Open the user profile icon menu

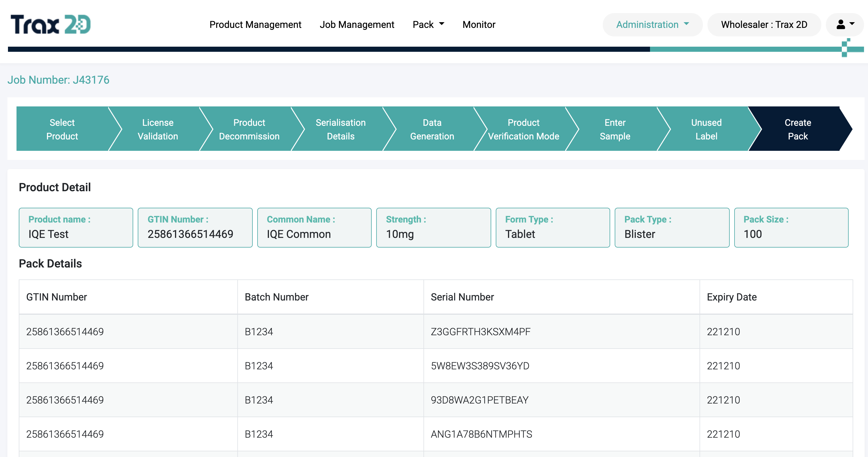click(x=845, y=24)
